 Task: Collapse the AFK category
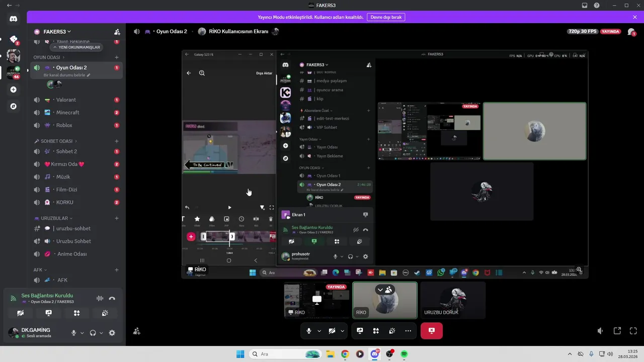(40, 270)
